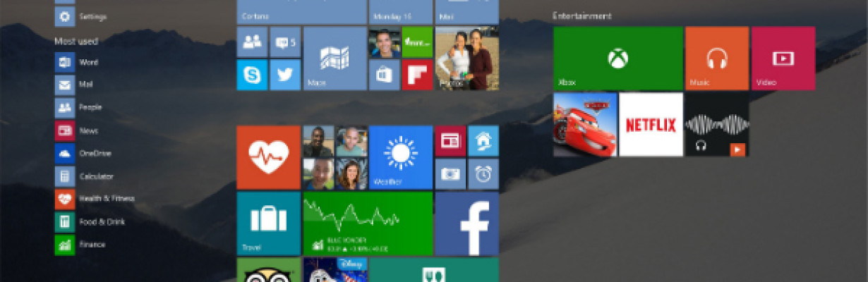Viewport: 868px width, 282px height.
Task: Launch the Netflix tile
Action: pos(651,124)
